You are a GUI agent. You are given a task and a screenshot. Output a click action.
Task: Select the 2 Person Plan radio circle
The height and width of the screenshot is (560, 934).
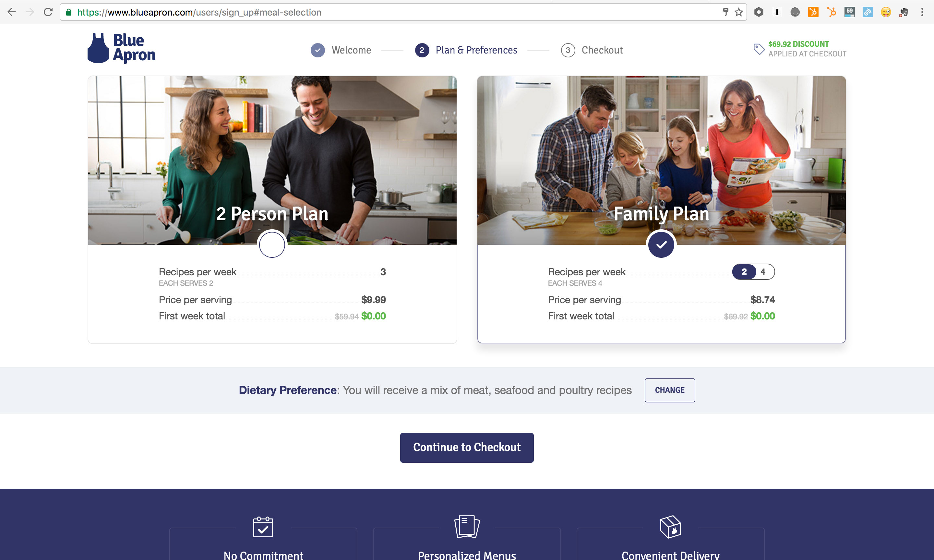click(x=272, y=244)
